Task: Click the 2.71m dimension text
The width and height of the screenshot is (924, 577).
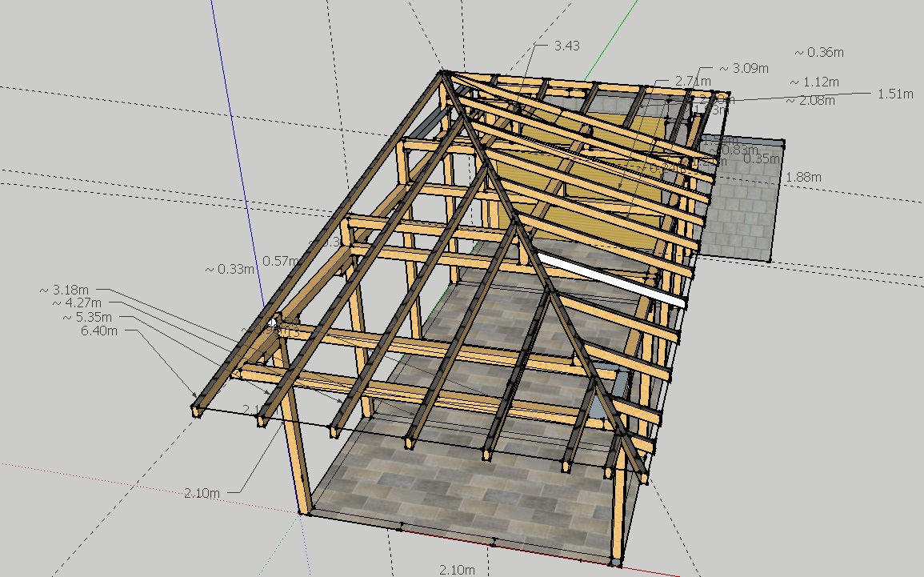Action: point(693,81)
